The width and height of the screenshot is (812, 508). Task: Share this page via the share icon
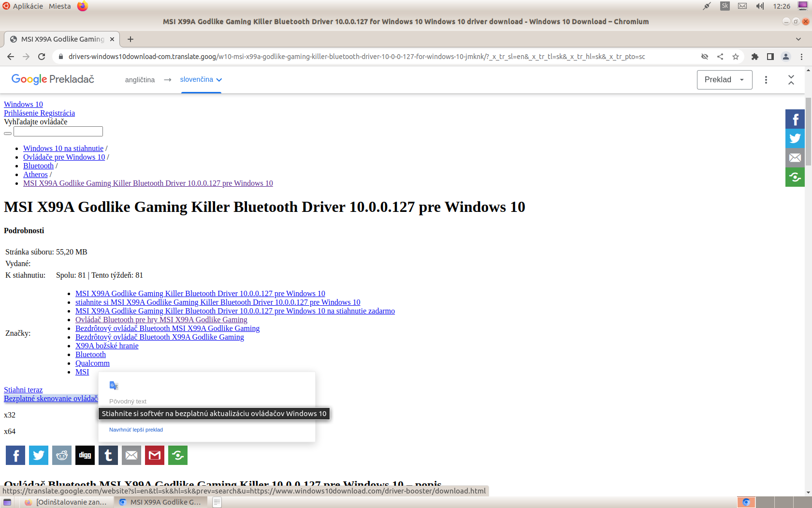(720, 57)
